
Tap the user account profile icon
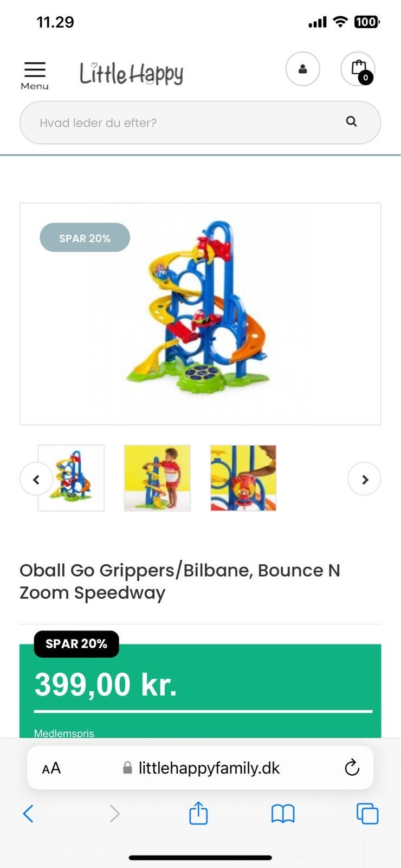(x=302, y=69)
